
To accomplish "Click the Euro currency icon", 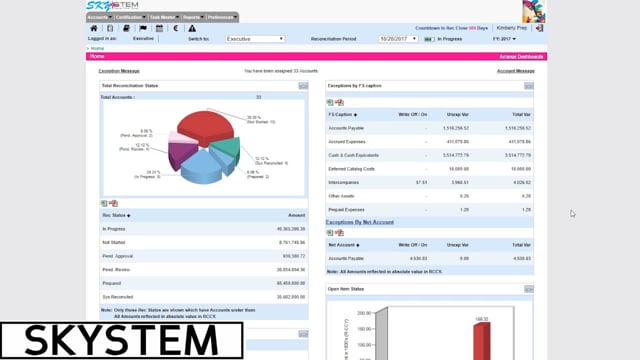I will tap(176, 28).
